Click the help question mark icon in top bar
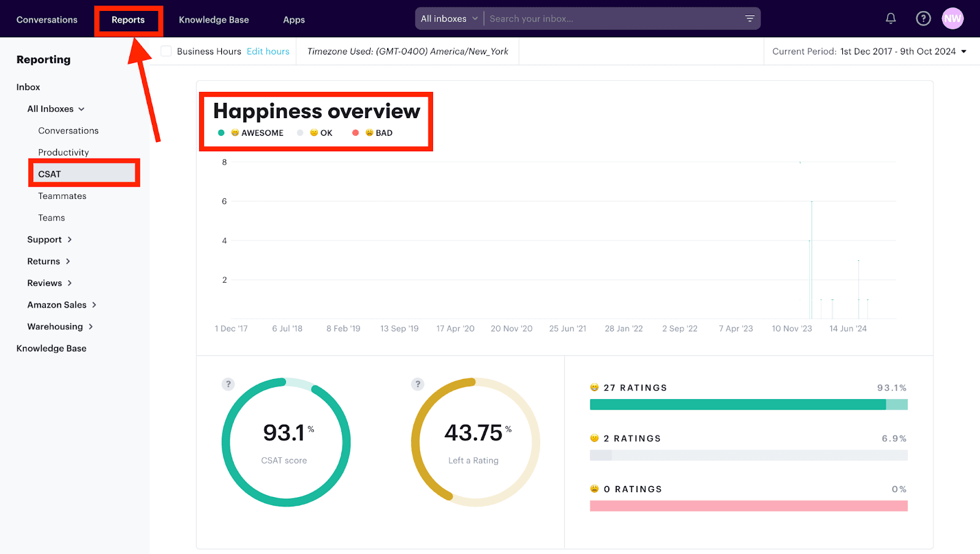The image size is (980, 554). coord(922,18)
